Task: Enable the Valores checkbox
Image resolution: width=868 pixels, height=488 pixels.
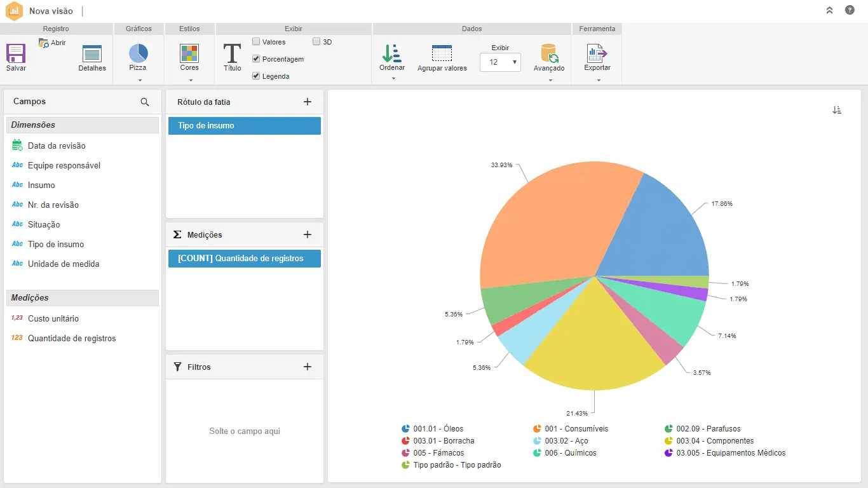Action: coord(256,42)
